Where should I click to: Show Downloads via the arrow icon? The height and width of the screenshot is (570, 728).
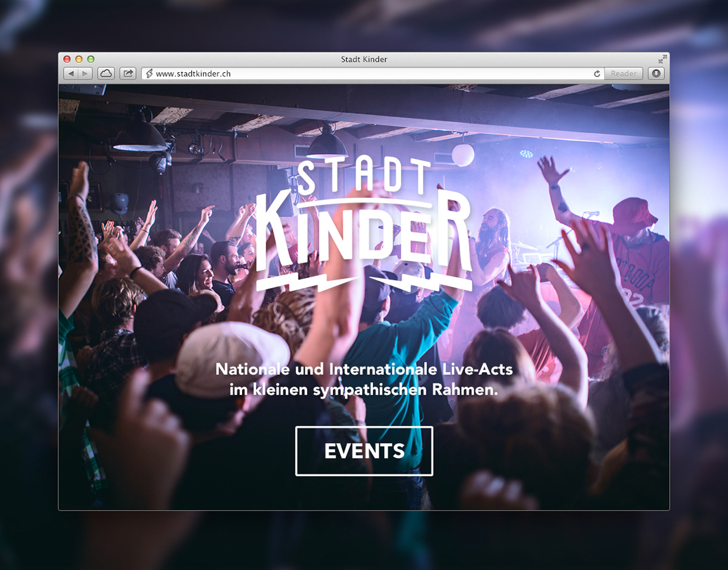point(656,73)
